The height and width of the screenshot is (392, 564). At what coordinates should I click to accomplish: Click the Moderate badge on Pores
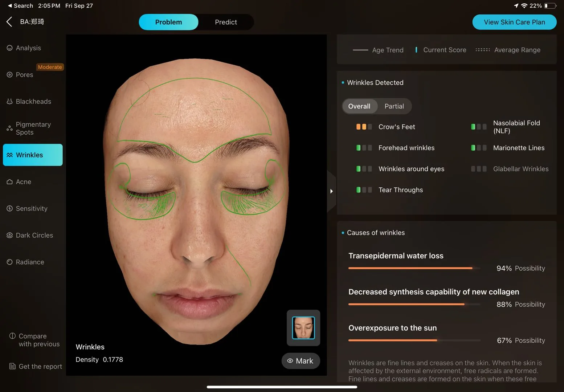50,67
